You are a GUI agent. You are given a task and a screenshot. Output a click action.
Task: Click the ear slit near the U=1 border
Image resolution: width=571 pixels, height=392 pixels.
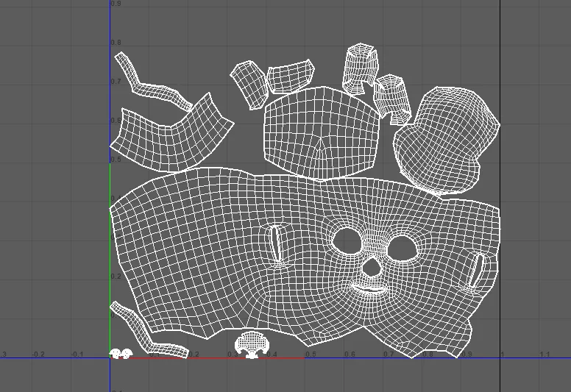(x=477, y=270)
